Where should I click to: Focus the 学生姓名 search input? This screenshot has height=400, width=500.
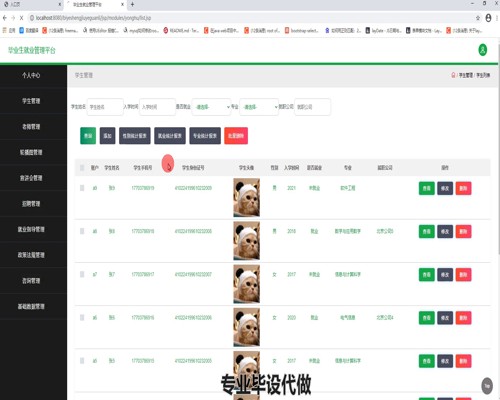coord(105,107)
